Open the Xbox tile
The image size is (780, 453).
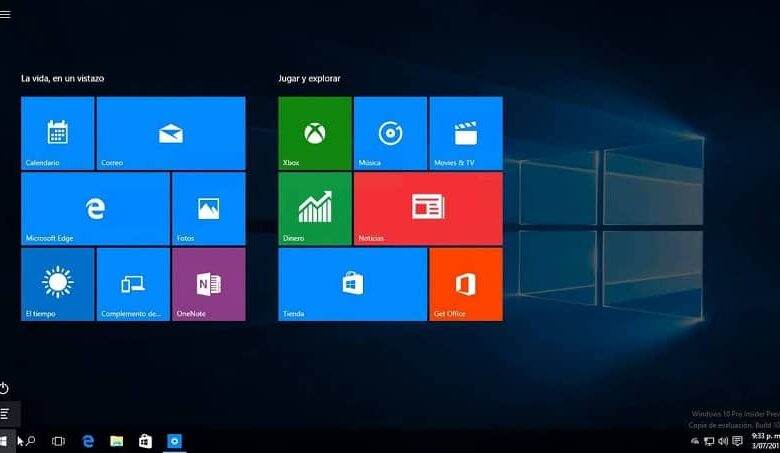(315, 133)
